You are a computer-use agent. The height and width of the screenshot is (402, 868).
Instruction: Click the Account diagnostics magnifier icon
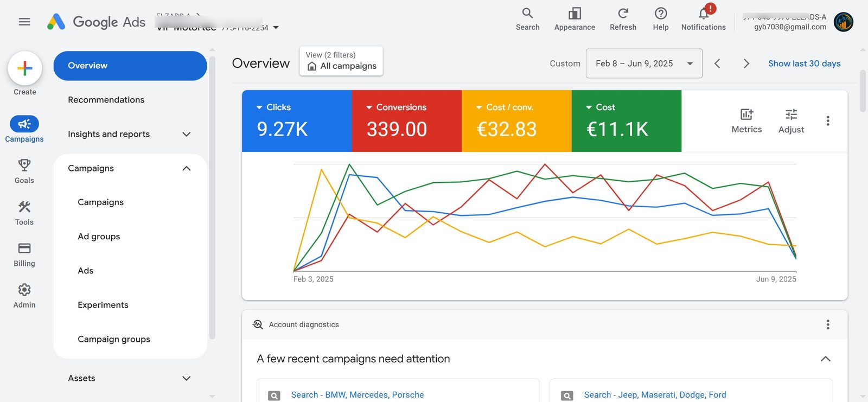click(x=258, y=324)
